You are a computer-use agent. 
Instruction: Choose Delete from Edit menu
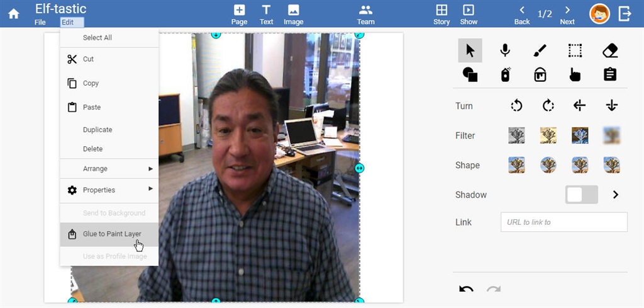[x=109, y=149]
